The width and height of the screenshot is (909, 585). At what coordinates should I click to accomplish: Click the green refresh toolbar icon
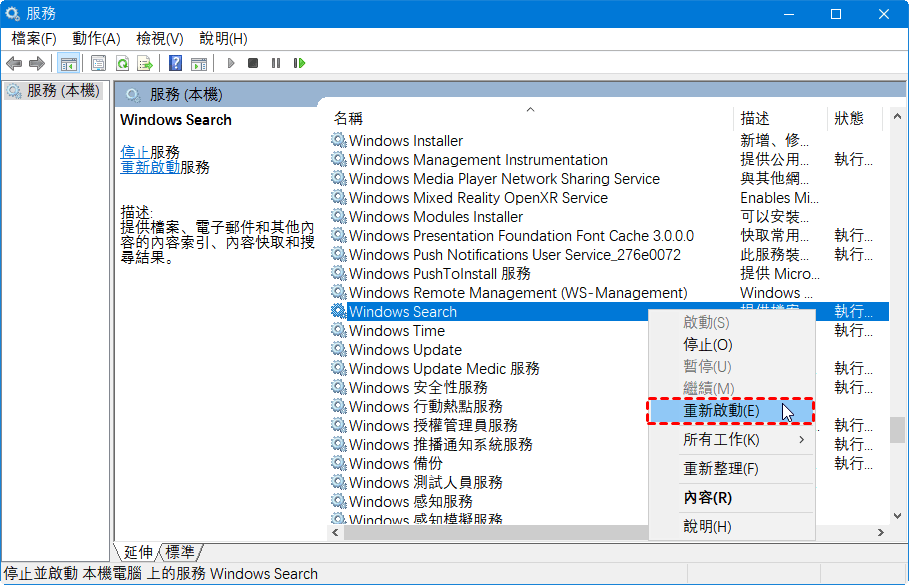point(122,63)
